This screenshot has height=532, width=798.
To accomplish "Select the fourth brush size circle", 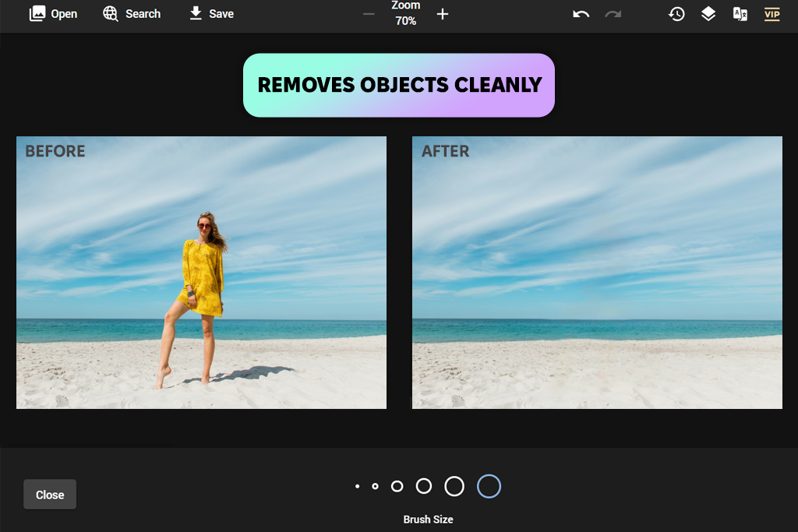I will click(x=424, y=486).
